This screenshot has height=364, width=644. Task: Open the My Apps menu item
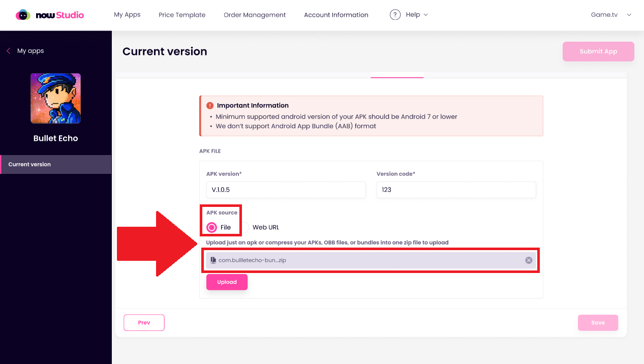(127, 15)
